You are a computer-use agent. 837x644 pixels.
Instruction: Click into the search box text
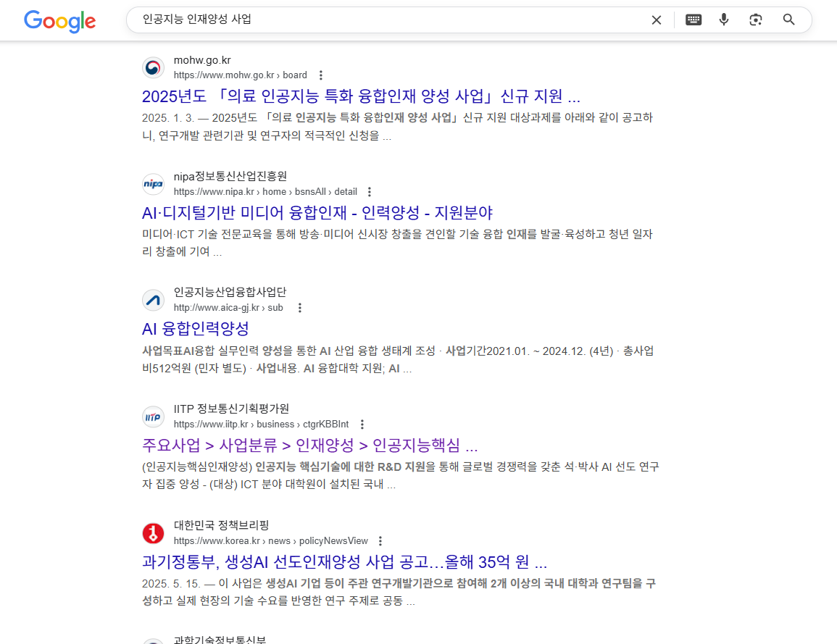click(197, 20)
